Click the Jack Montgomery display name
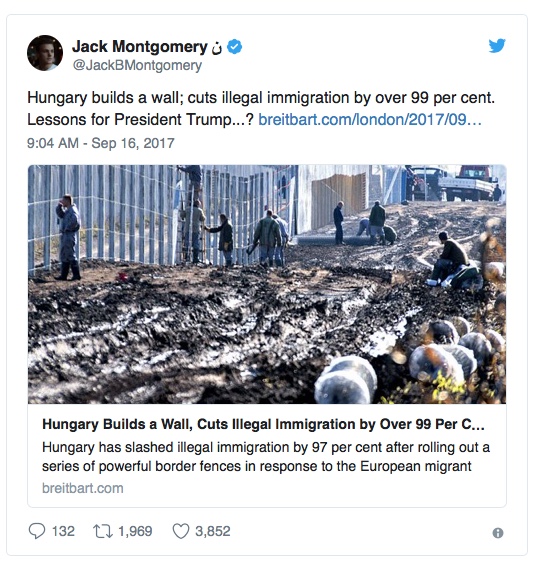The height and width of the screenshot is (563, 533). (x=140, y=47)
